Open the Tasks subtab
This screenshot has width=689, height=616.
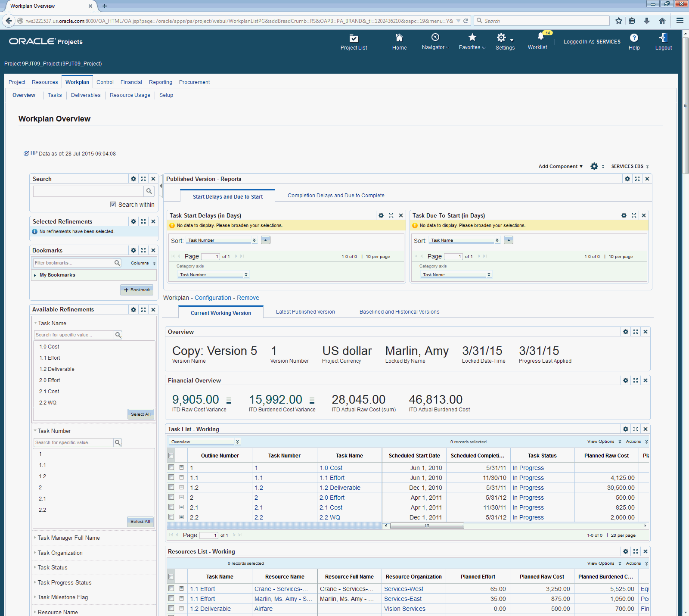(55, 95)
